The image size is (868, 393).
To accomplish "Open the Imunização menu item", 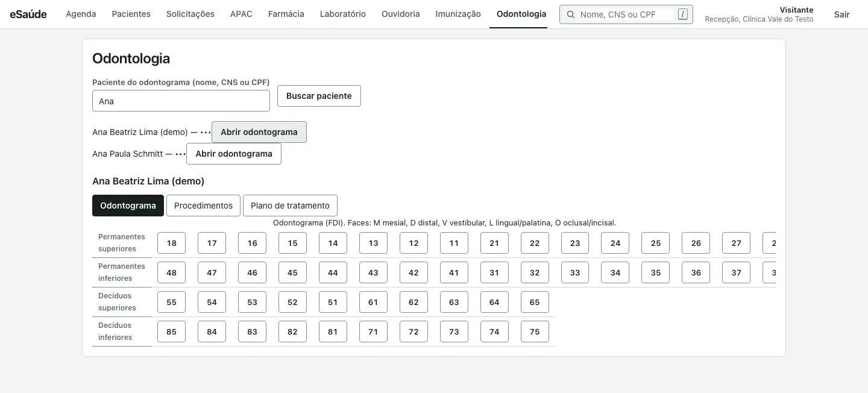I will tap(458, 14).
